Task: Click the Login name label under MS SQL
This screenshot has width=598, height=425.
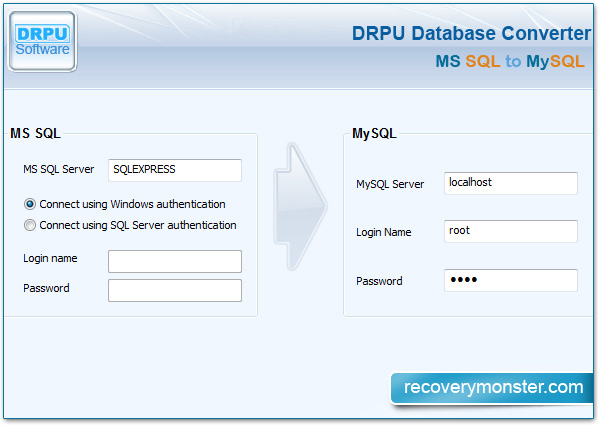Action: point(50,258)
